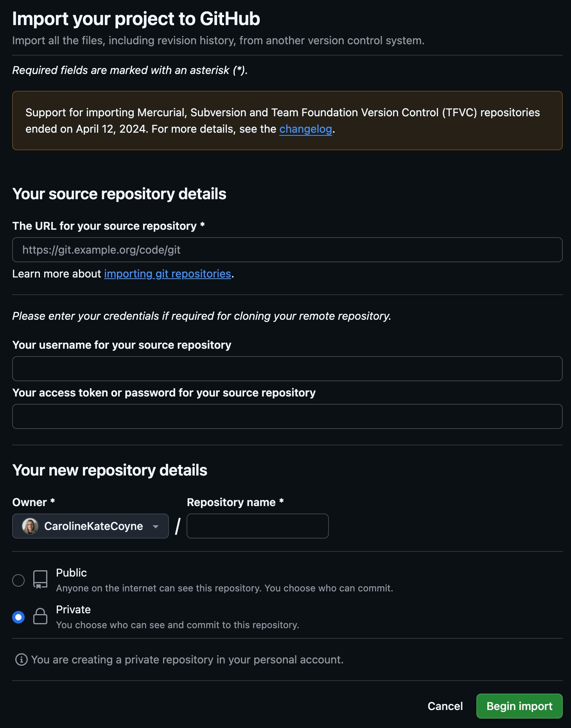Select the Public visibility radio button
The image size is (571, 728).
point(18,580)
